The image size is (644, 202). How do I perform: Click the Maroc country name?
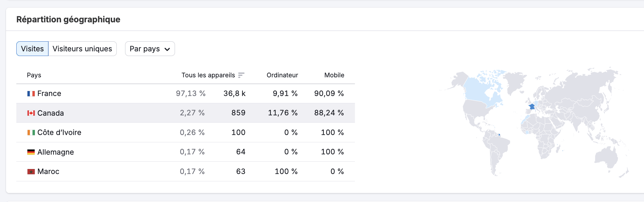pyautogui.click(x=48, y=172)
